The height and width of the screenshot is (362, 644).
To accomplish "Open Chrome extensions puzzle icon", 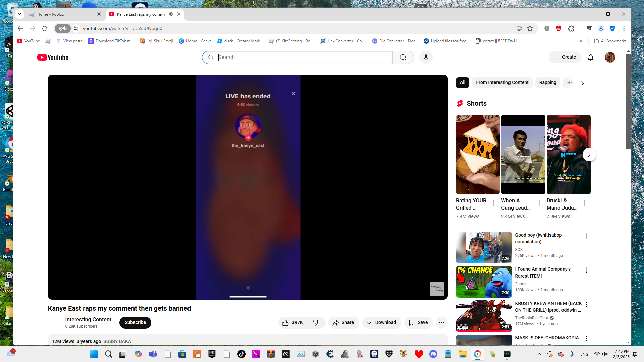I will point(571,28).
